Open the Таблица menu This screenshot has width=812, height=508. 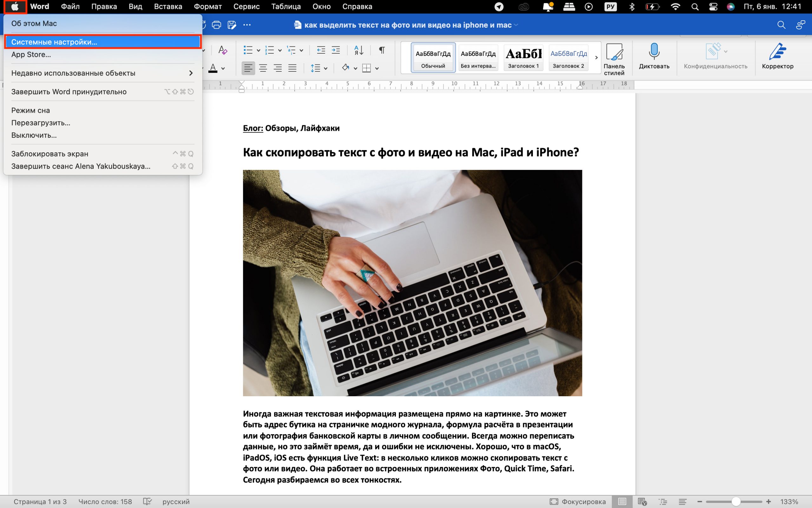(286, 6)
